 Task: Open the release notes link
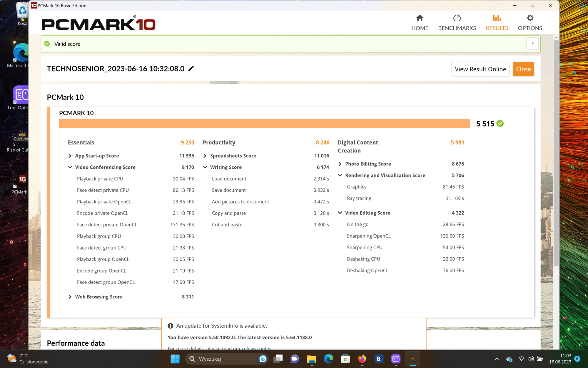tap(256, 348)
